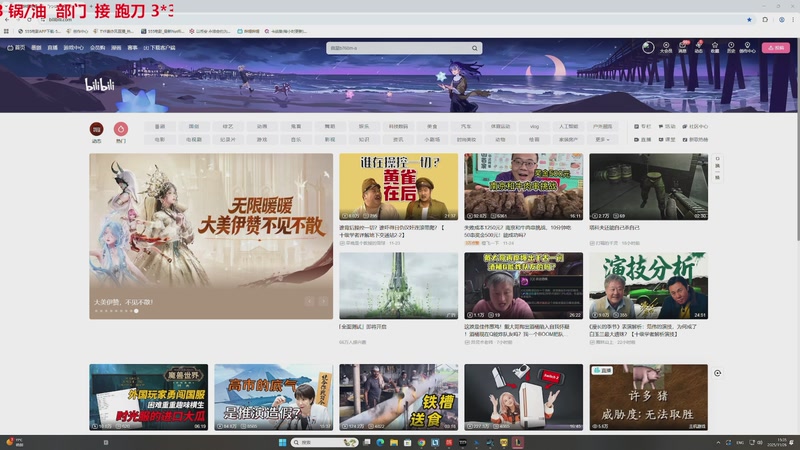Open the 收藏 favorites icon

[715, 47]
